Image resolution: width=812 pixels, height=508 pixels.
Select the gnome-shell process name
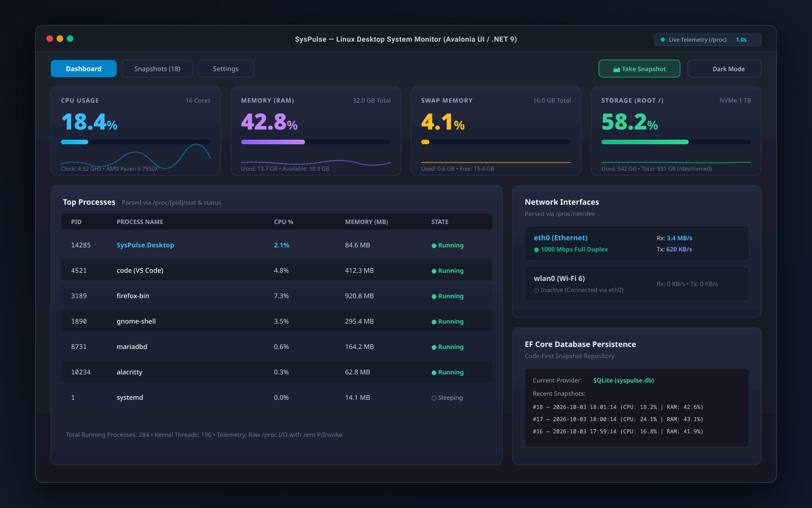136,321
